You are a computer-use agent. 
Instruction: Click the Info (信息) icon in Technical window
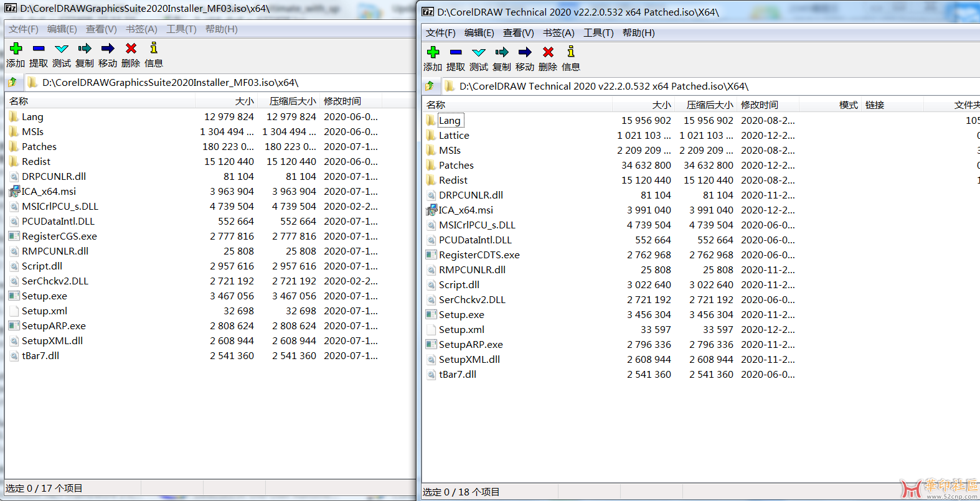click(x=570, y=52)
